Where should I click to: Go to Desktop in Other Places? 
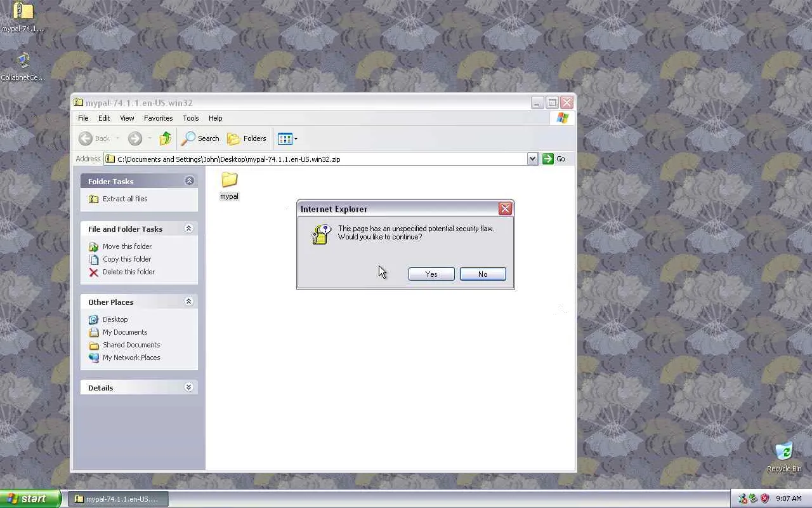point(115,319)
